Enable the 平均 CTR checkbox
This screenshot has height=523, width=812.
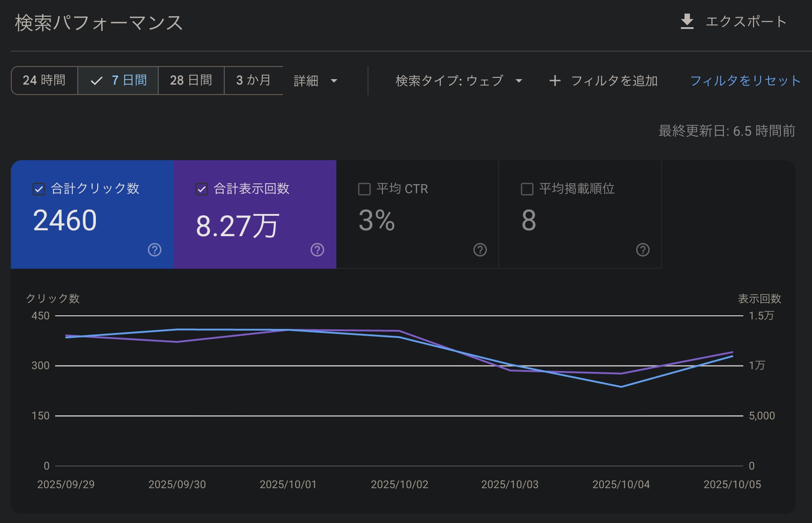(x=364, y=189)
